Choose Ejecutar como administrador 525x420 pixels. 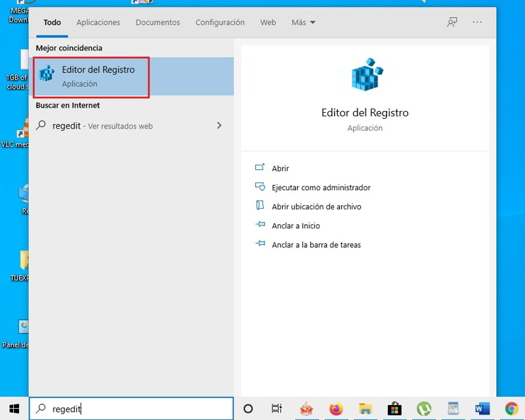coord(321,188)
